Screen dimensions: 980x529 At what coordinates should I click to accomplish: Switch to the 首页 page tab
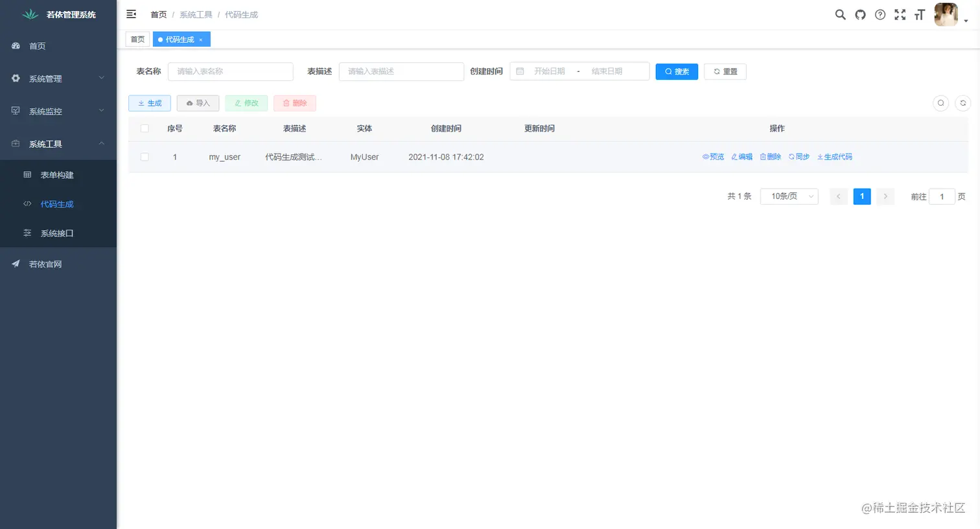tap(137, 40)
